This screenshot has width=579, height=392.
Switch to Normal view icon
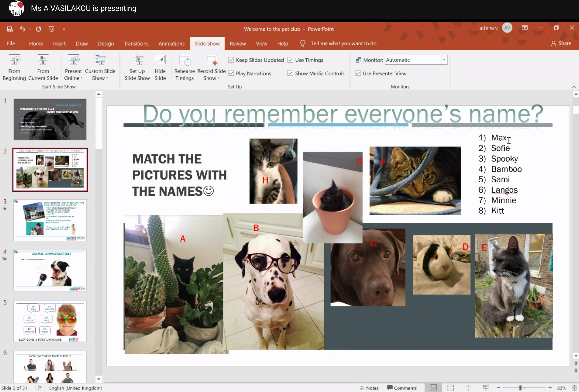[433, 388]
